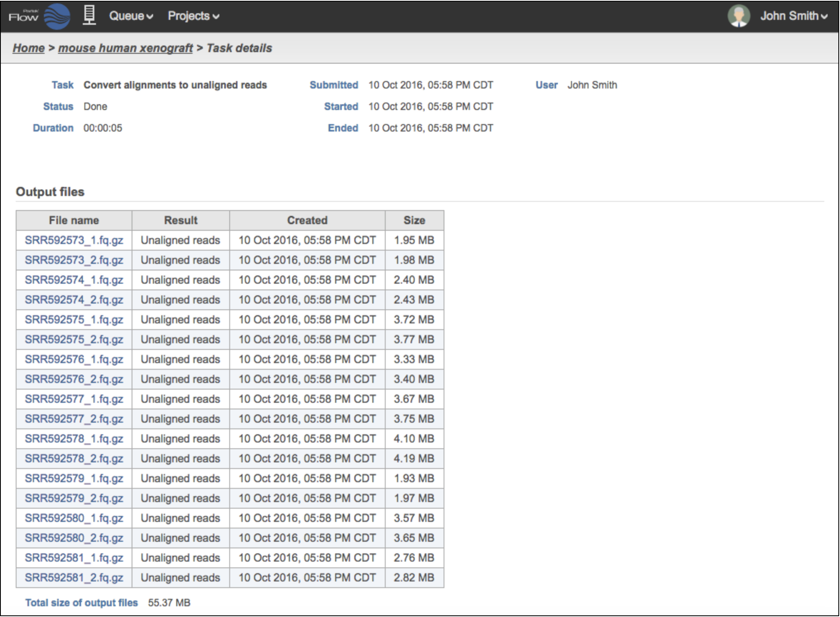Click SRR592579_1.fq.gz file name

pos(74,478)
